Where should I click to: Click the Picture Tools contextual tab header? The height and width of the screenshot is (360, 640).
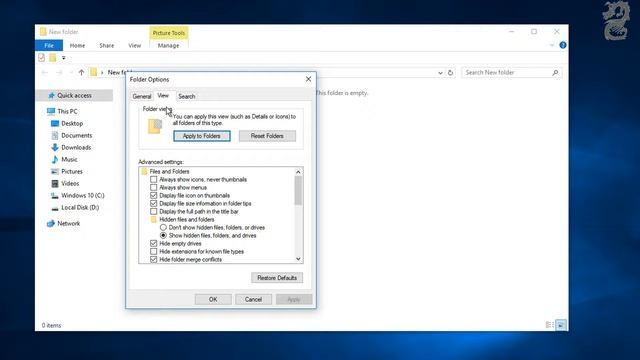click(169, 33)
